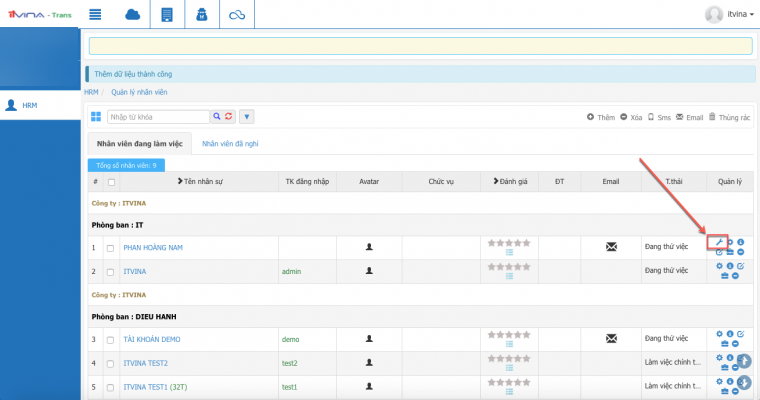This screenshot has height=400, width=760.
Task: Open the grid view icon left of search
Action: pos(96,117)
